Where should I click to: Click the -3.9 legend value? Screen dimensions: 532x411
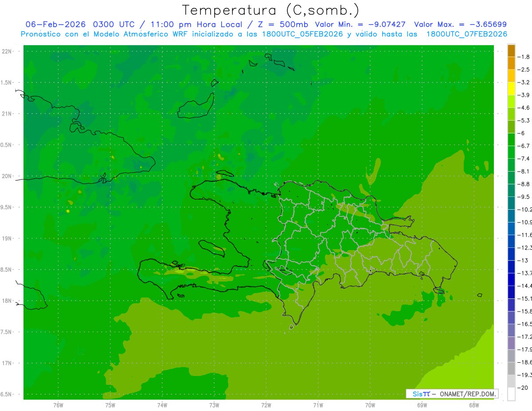click(524, 95)
